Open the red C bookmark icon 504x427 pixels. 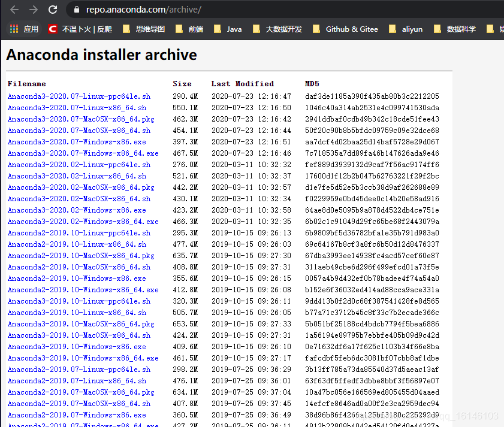tap(53, 29)
